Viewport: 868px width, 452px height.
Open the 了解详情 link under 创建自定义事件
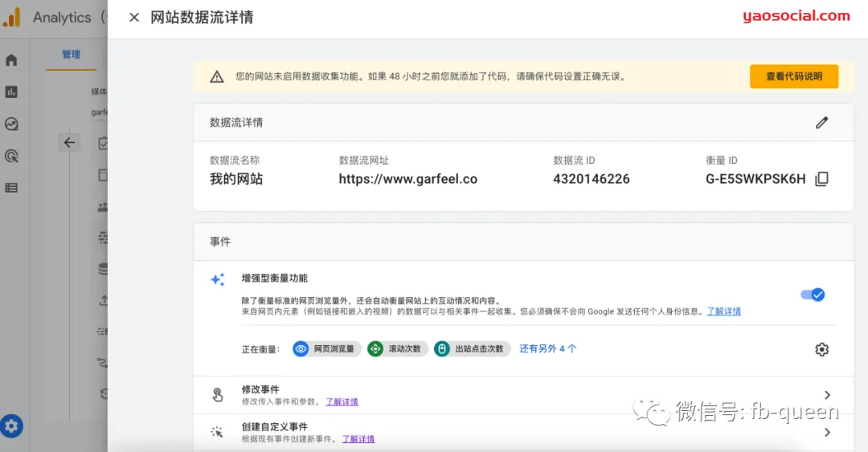coord(358,439)
